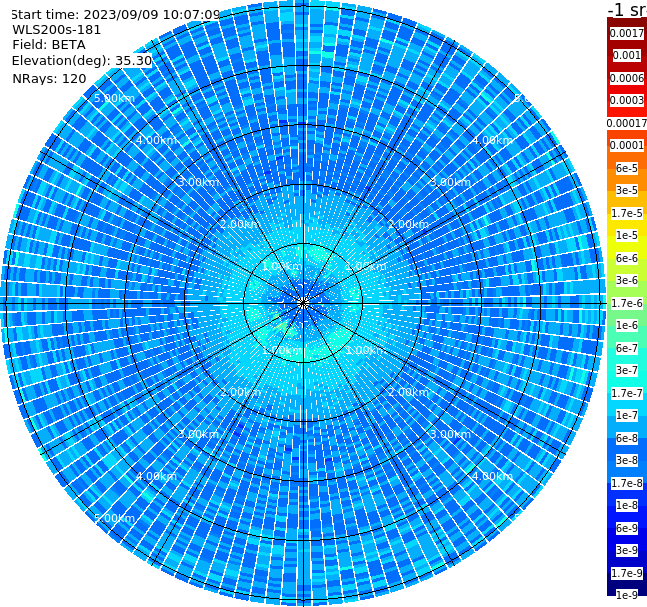Click the Field: BETA label
This screenshot has height=607, width=647.
(x=49, y=45)
